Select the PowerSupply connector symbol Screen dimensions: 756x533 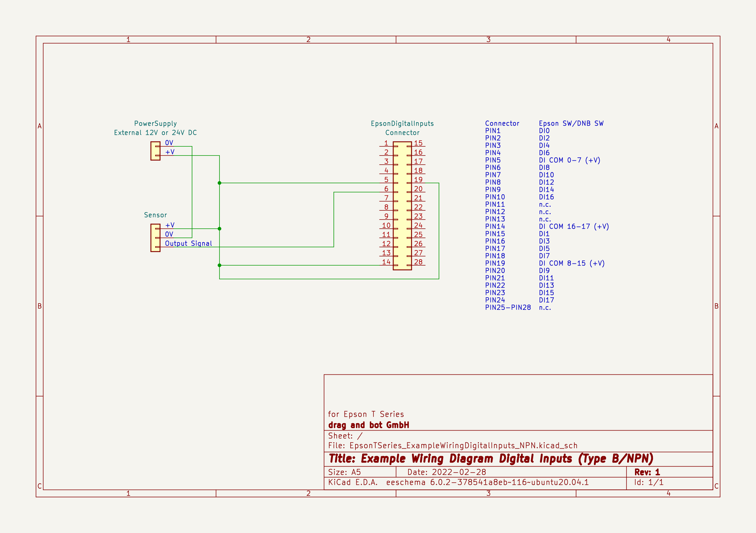click(x=155, y=151)
